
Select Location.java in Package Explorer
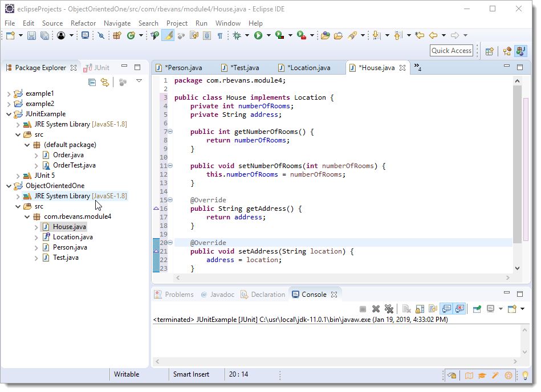point(73,237)
